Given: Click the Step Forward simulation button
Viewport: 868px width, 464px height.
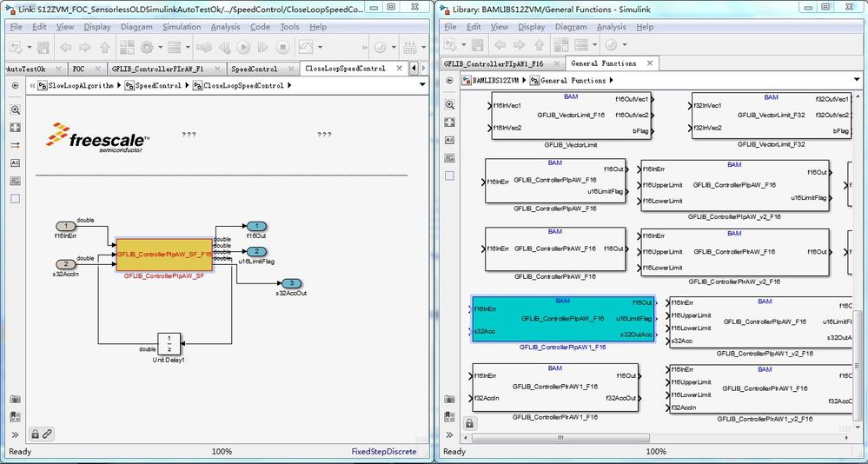Looking at the screenshot, I should pyautogui.click(x=263, y=47).
